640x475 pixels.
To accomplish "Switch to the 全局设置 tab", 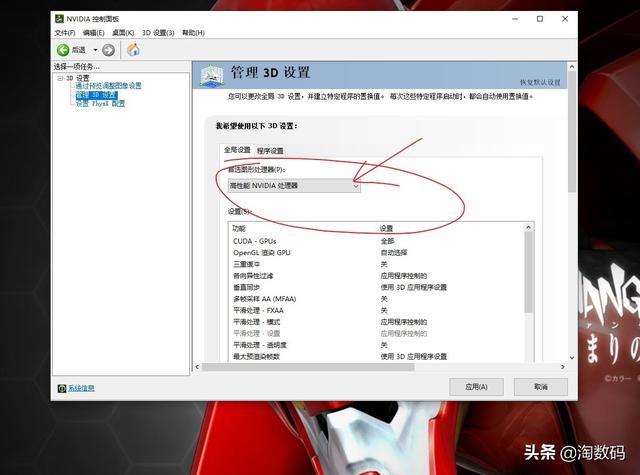I will [x=237, y=150].
